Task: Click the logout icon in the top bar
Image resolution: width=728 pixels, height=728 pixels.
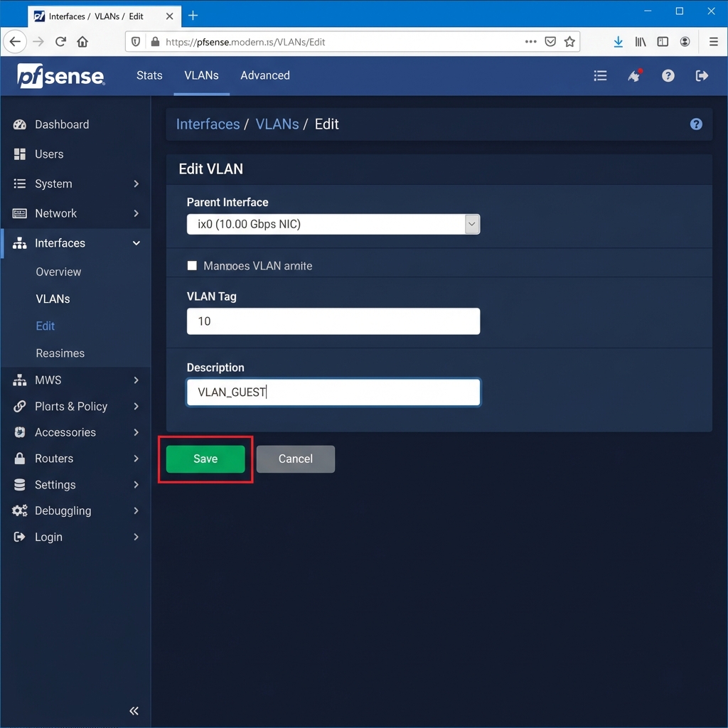Action: click(702, 75)
